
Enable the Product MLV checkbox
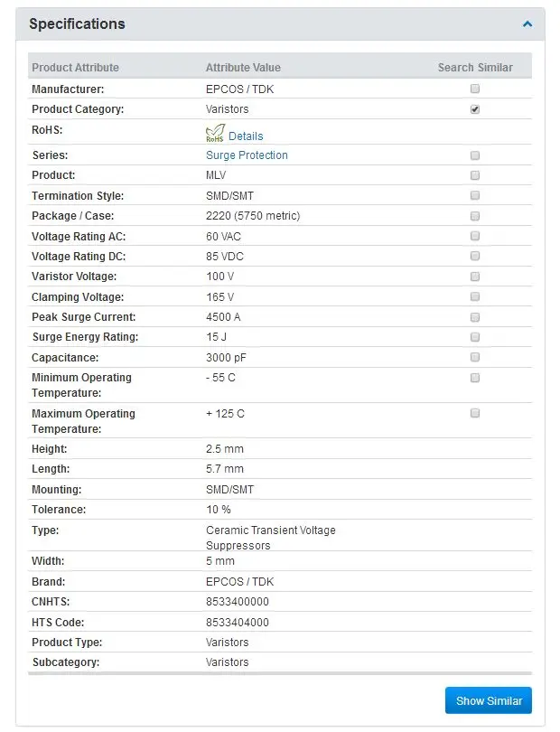(x=475, y=175)
